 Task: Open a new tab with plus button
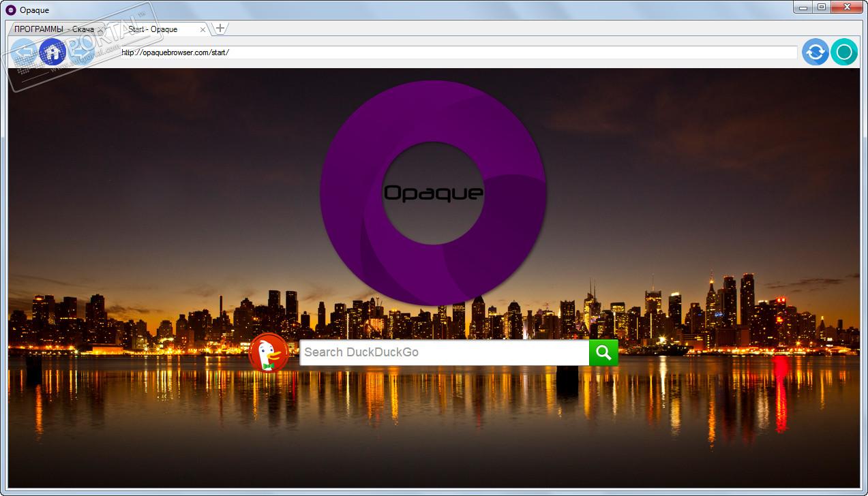tap(220, 29)
